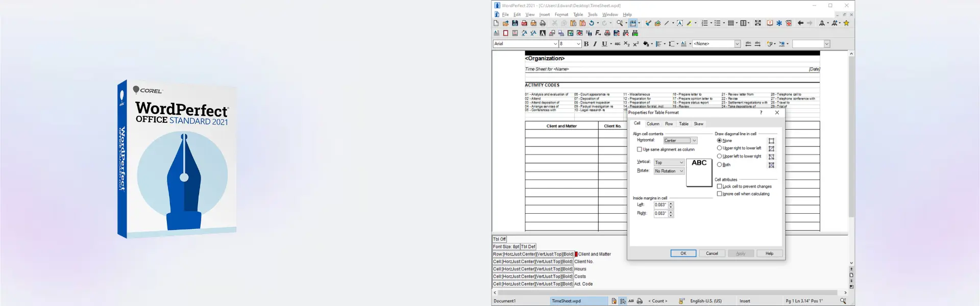The height and width of the screenshot is (306, 980).
Task: Open the <None> style dropdown
Action: point(738,44)
